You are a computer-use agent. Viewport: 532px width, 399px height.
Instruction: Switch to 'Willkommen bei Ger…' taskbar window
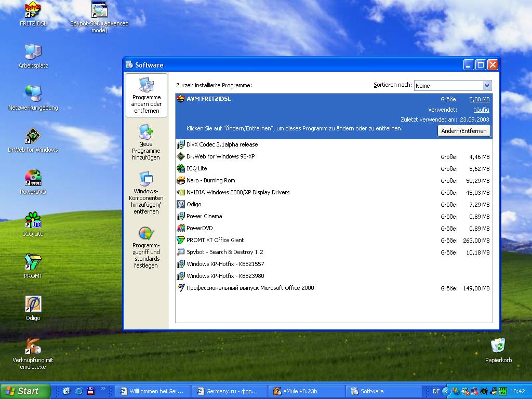click(x=153, y=391)
